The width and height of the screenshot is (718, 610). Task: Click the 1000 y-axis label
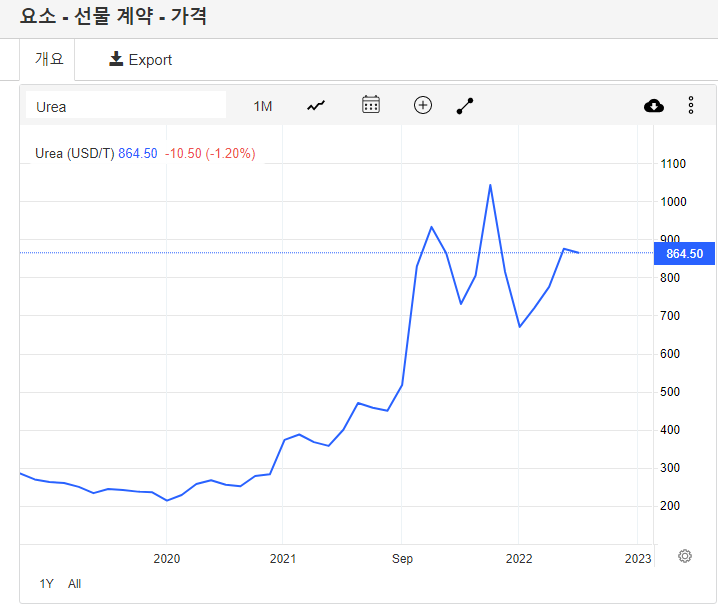(673, 202)
